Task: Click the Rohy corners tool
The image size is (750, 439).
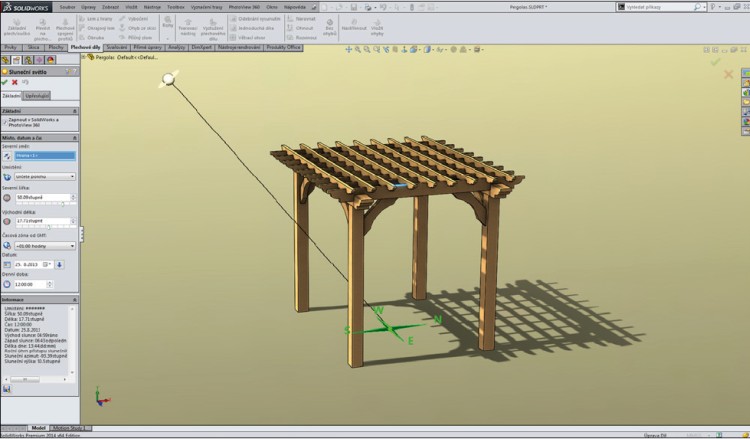Action: (167, 22)
